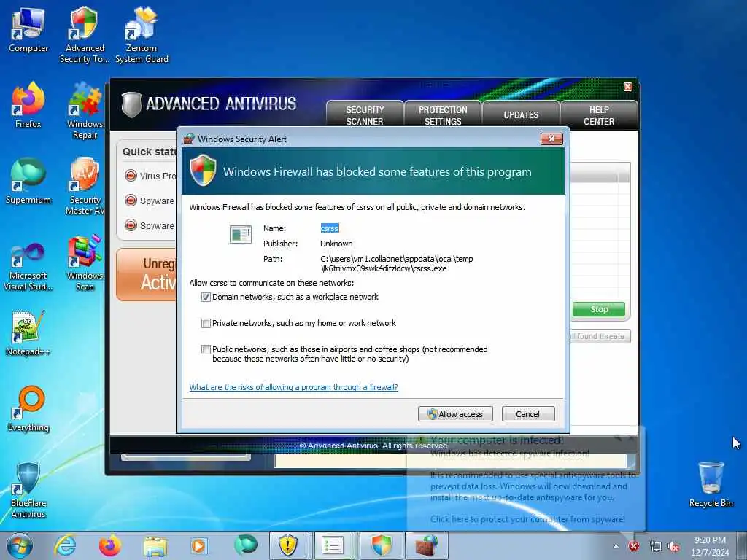
Task: Open Internet Explorer in the taskbar
Action: (x=65, y=545)
